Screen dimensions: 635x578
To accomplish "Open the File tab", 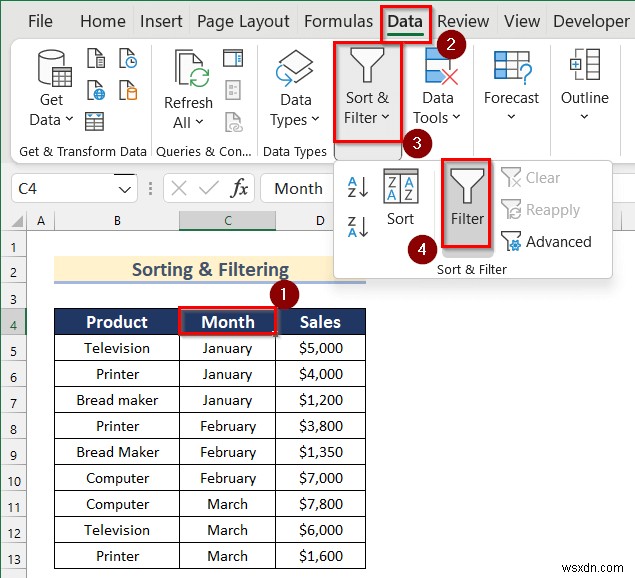I will coord(40,21).
